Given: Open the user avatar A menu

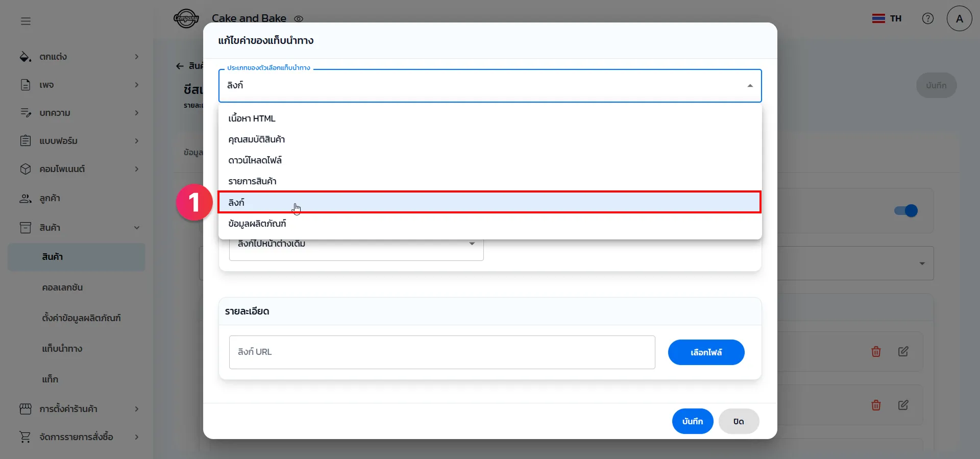Looking at the screenshot, I should [x=959, y=18].
